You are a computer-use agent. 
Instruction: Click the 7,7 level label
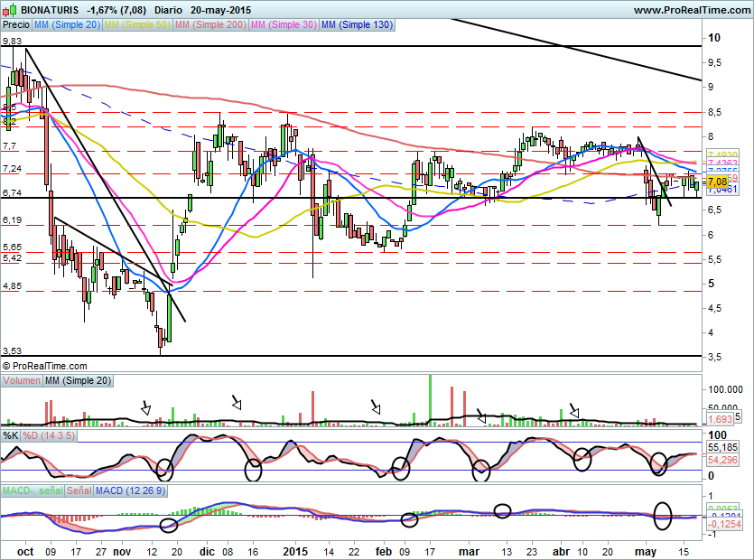pyautogui.click(x=9, y=145)
